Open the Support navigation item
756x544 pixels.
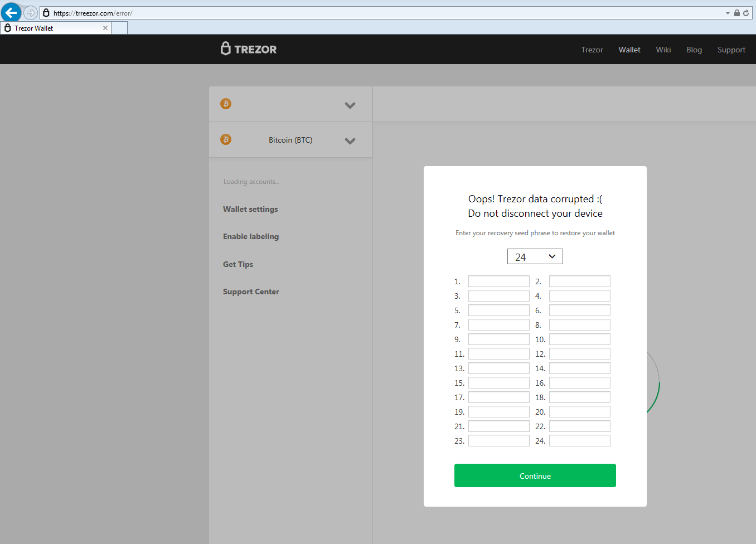pyautogui.click(x=731, y=50)
